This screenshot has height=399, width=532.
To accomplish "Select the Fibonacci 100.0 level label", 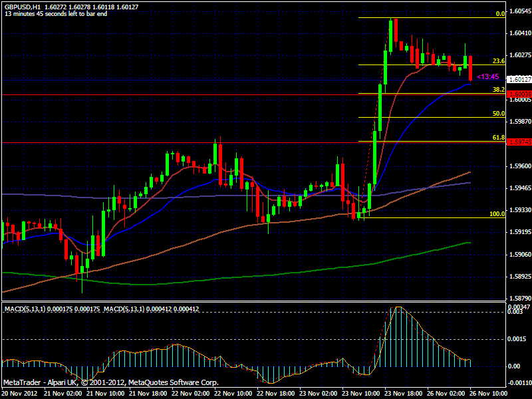I will click(x=497, y=214).
